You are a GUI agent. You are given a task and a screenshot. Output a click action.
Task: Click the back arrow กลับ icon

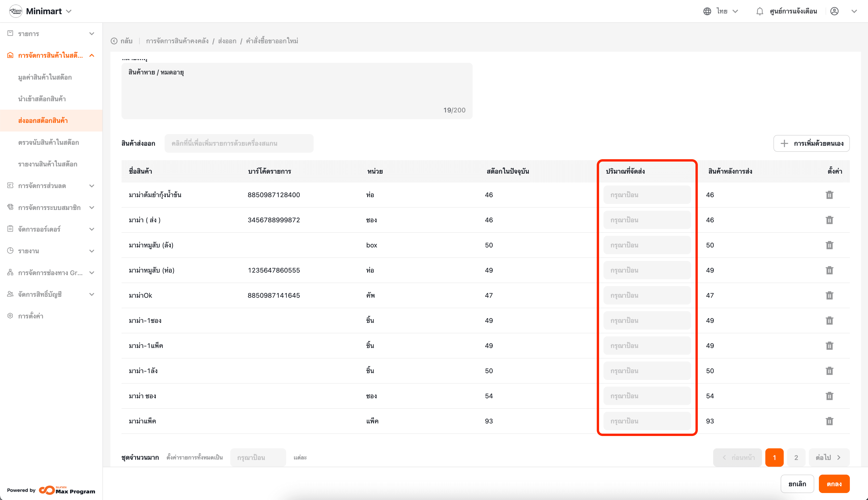coord(114,41)
